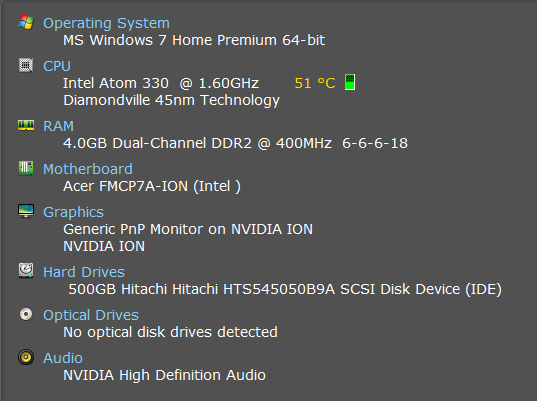Screen dimensions: 537x401
Task: Click the green Motherboard icon
Action: click(26, 168)
